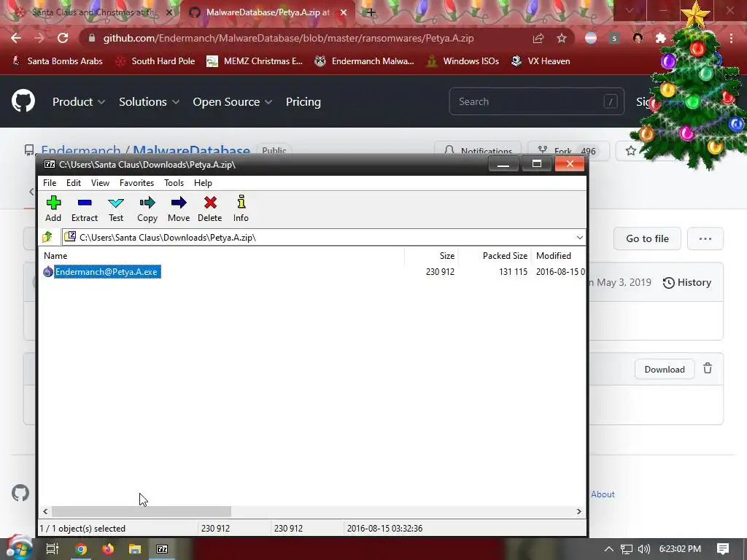Click the GitHub search box
This screenshot has width=747, height=560.
[536, 101]
